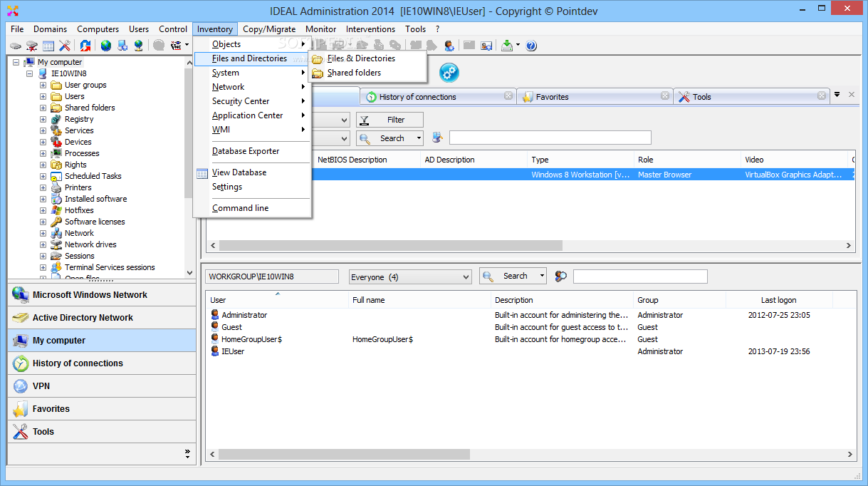Image resolution: width=868 pixels, height=486 pixels.
Task: Click the user search icon beside the Everyone filter
Action: click(x=561, y=276)
